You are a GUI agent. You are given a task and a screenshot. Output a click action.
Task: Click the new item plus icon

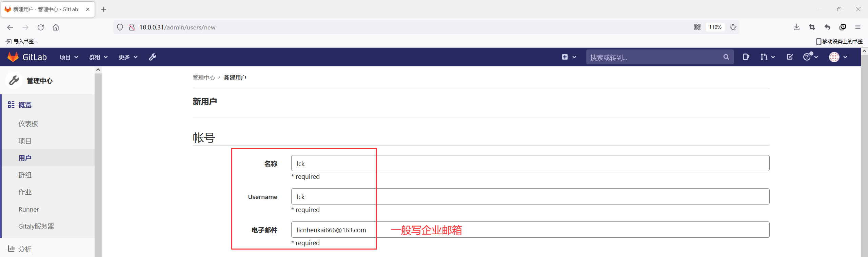[565, 57]
